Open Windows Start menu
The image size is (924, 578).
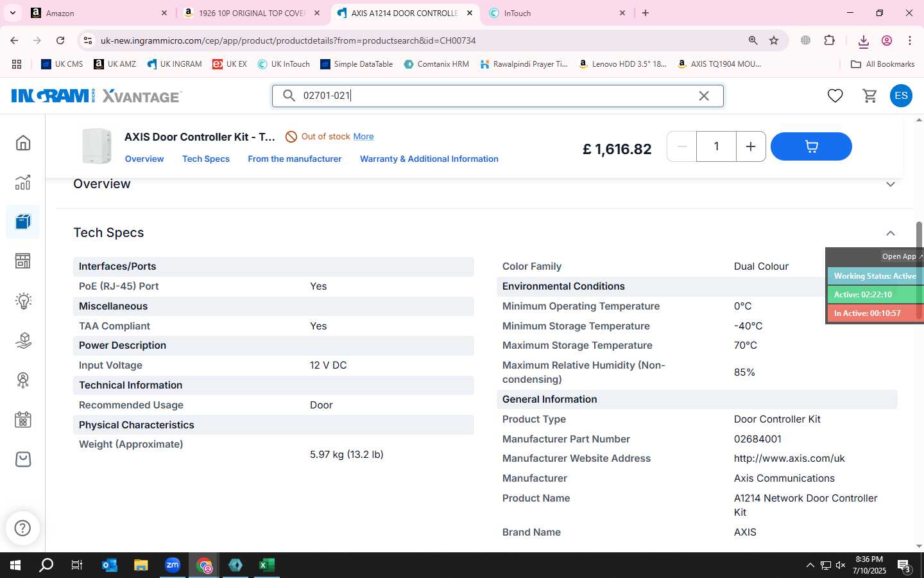click(x=15, y=565)
